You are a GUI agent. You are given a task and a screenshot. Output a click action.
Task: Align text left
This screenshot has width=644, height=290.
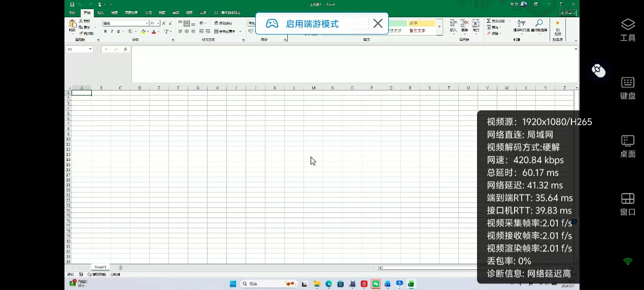181,31
